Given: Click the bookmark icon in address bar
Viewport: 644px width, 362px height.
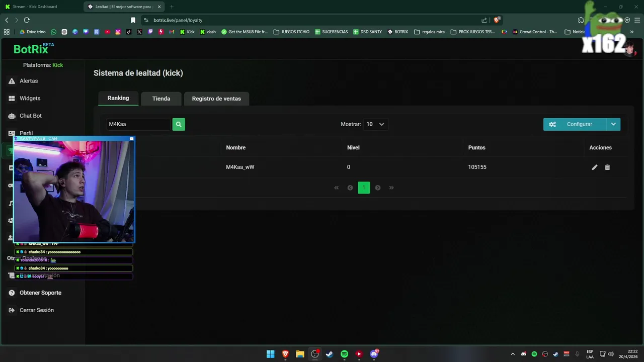Looking at the screenshot, I should tap(133, 20).
